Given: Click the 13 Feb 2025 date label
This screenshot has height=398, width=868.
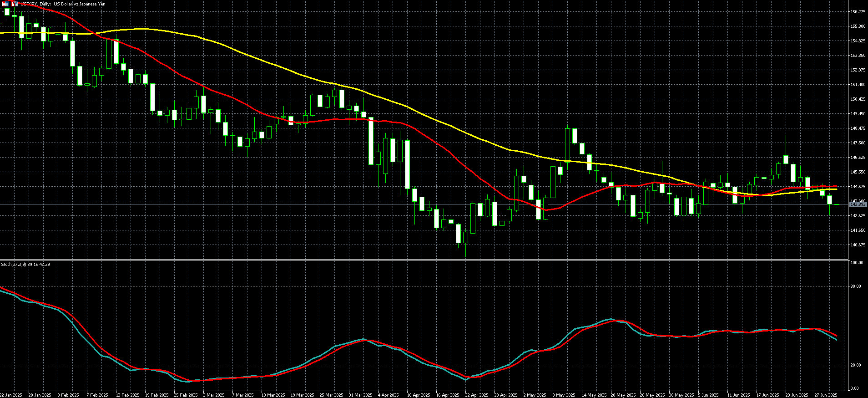Looking at the screenshot, I should tap(128, 395).
